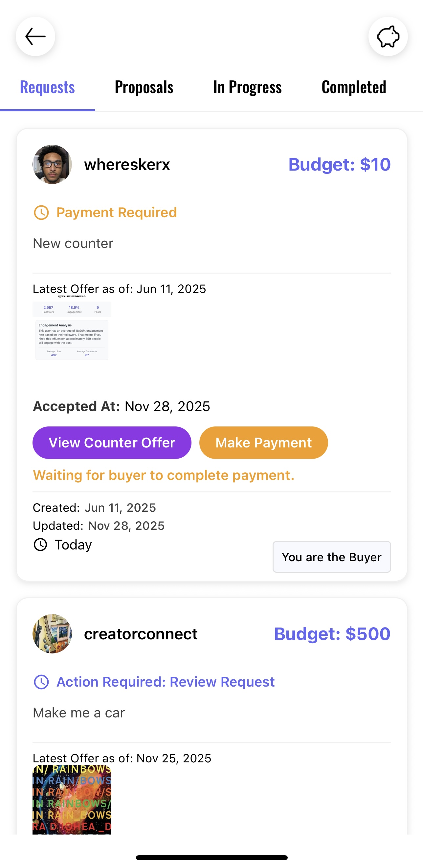This screenshot has height=868, width=423.
Task: Click the Make Payment button
Action: (x=263, y=443)
